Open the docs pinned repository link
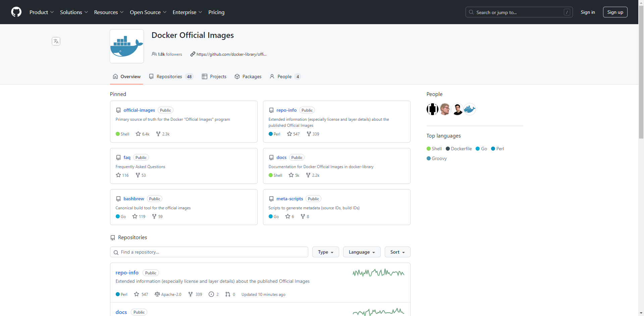Image resolution: width=644 pixels, height=316 pixels. coord(281,157)
